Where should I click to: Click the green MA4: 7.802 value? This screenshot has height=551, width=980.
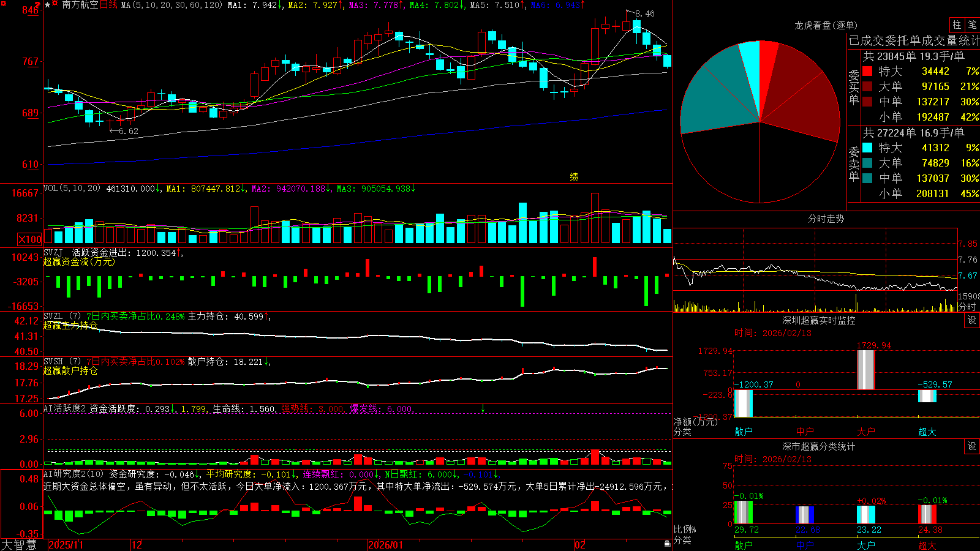pyautogui.click(x=434, y=5)
